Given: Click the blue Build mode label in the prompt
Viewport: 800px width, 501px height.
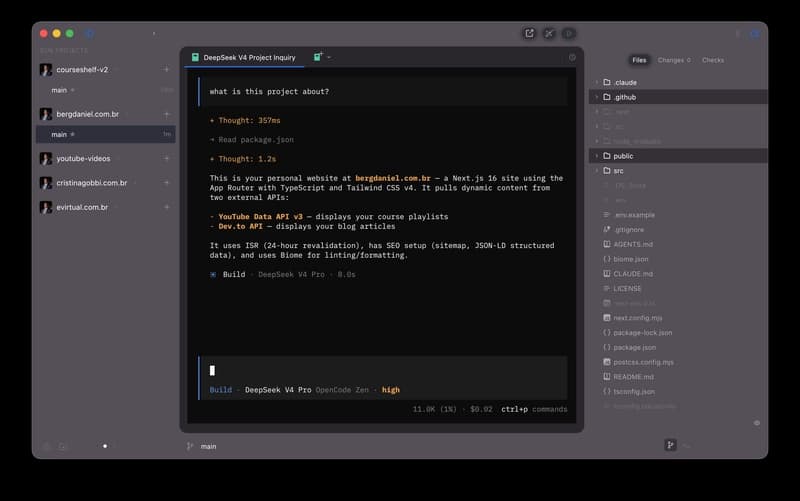Looking at the screenshot, I should 220,390.
